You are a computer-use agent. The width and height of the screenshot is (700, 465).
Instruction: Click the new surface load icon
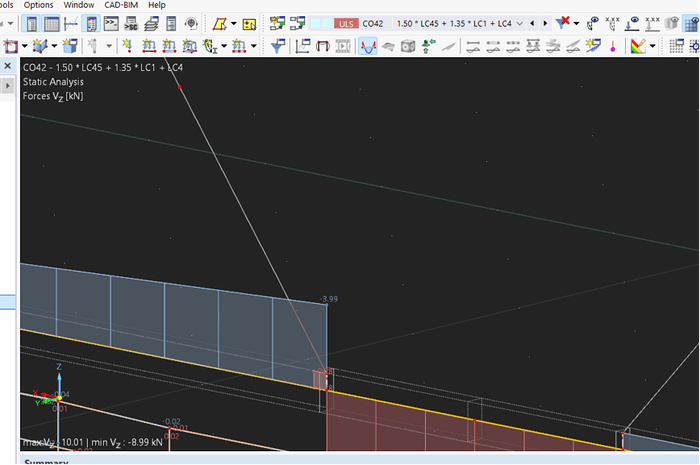(x=189, y=46)
